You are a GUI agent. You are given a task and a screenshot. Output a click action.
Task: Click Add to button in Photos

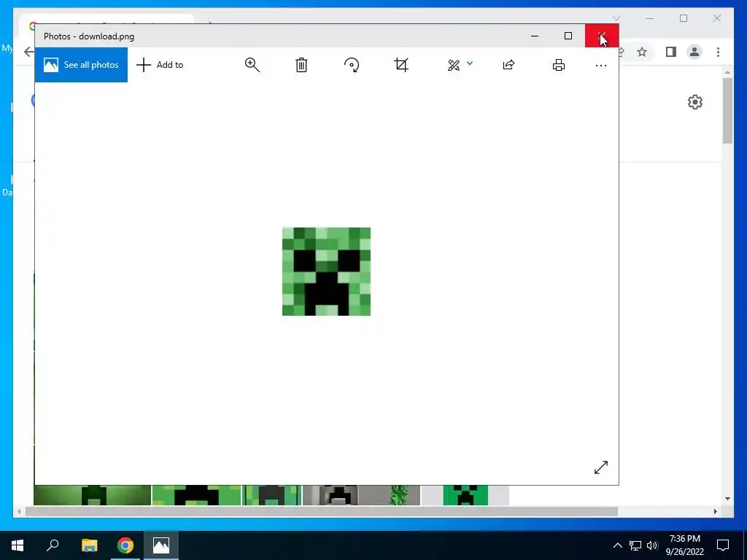160,65
